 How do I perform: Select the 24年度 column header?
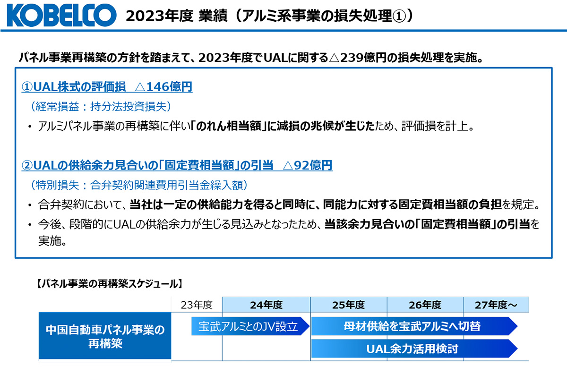coord(266,305)
